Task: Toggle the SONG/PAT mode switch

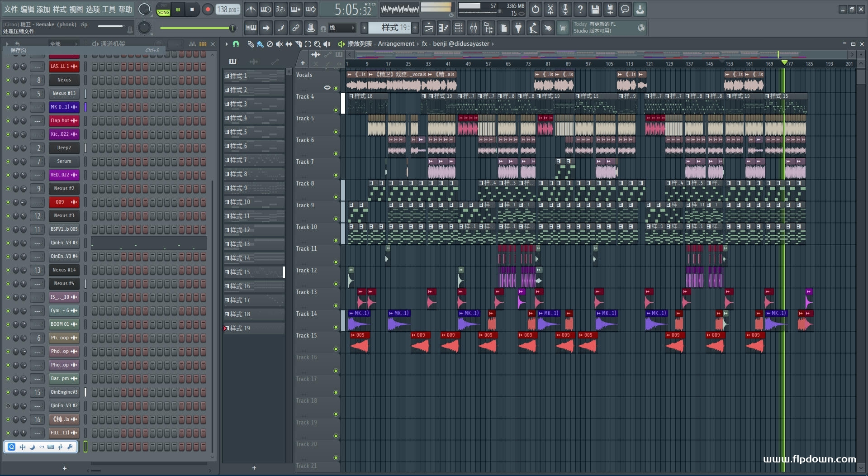Action: (163, 10)
